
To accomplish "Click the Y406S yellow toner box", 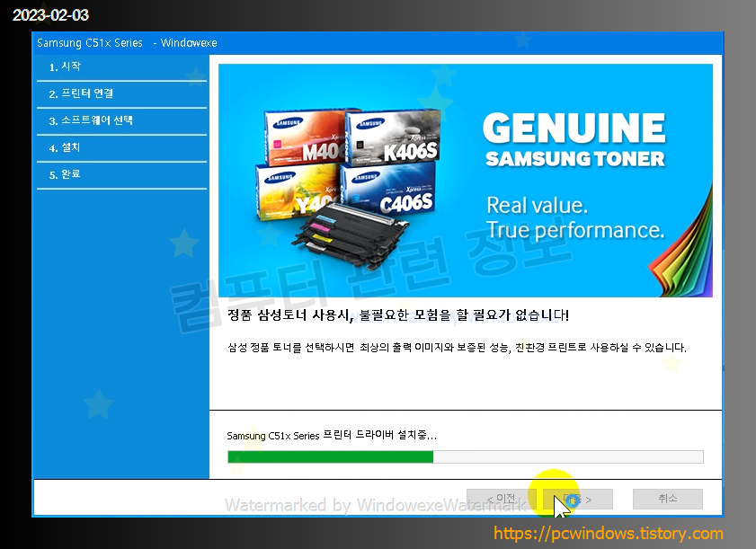I will coord(297,192).
